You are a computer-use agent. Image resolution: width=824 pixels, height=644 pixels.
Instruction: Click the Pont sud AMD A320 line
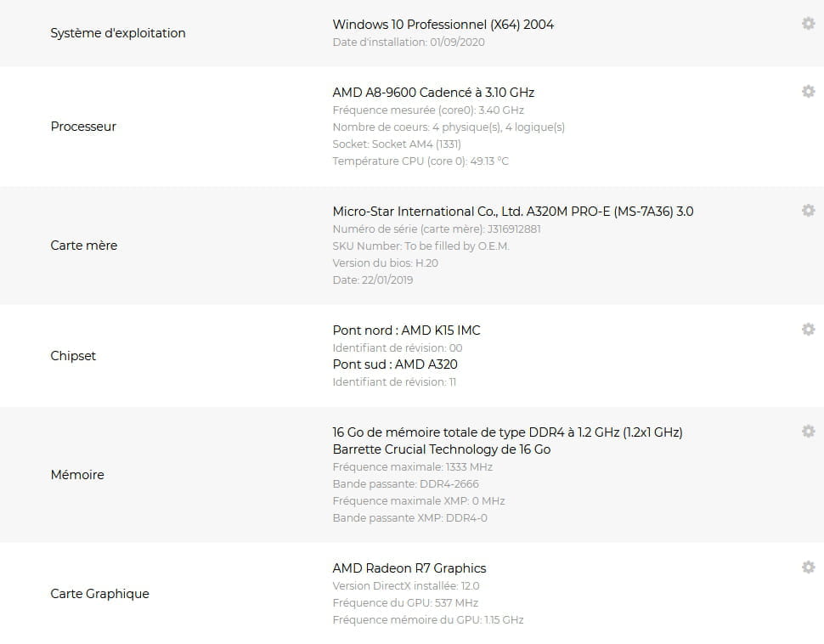pyautogui.click(x=395, y=364)
